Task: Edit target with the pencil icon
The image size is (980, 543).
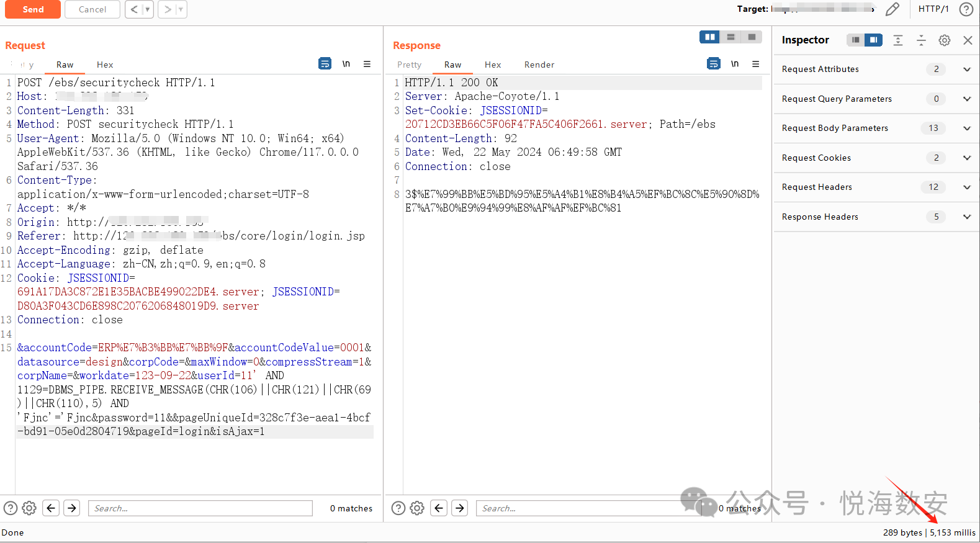Action: tap(892, 9)
